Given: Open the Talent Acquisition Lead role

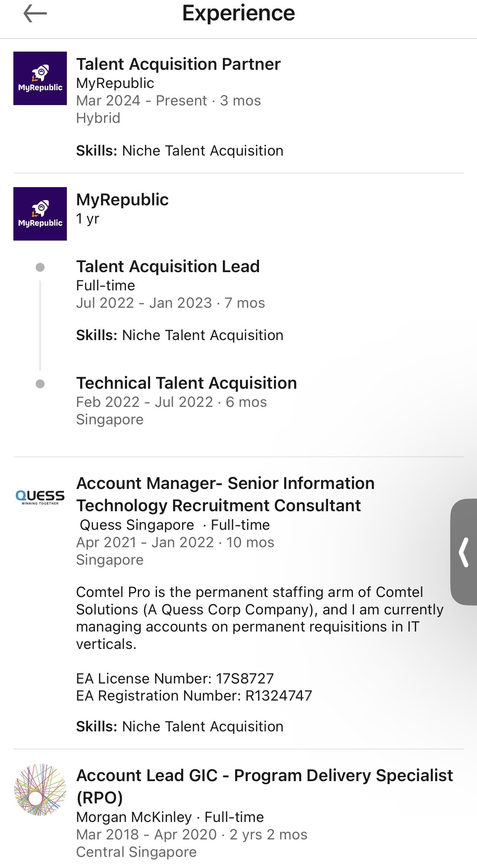Looking at the screenshot, I should [168, 267].
